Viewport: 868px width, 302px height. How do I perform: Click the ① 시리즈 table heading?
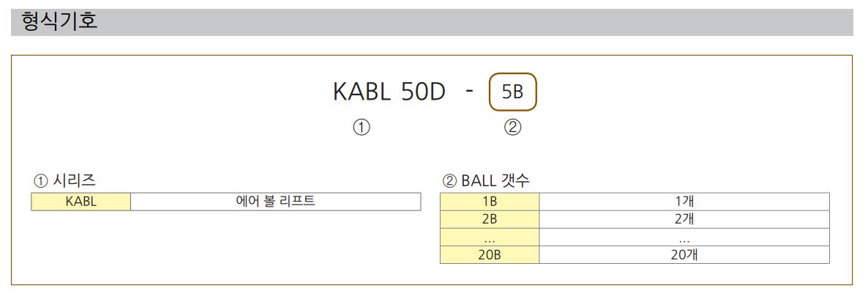[x=64, y=180]
